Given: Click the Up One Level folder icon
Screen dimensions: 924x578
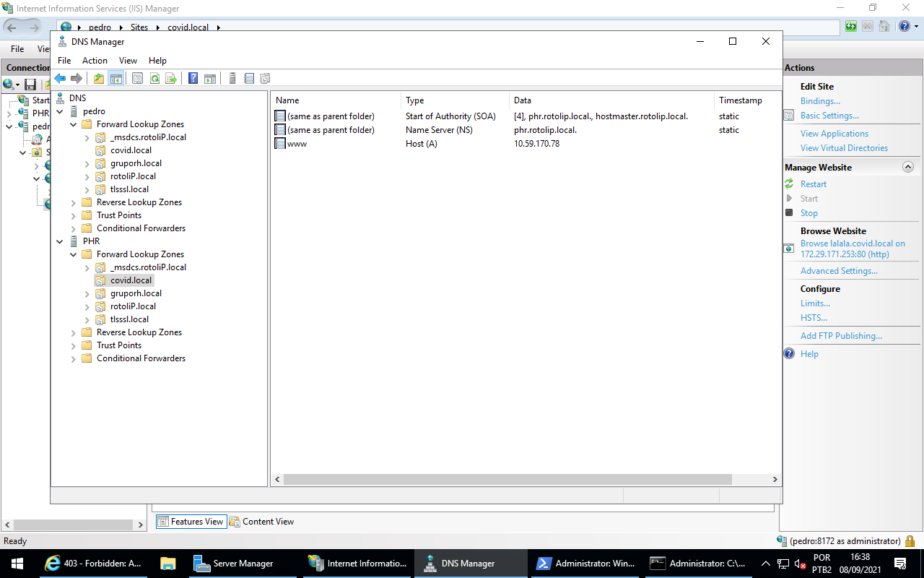Looking at the screenshot, I should pos(99,78).
